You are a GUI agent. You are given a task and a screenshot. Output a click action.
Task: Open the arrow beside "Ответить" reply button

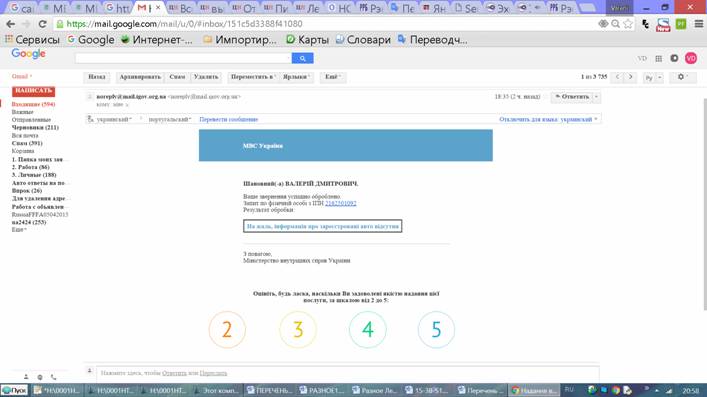pos(597,97)
